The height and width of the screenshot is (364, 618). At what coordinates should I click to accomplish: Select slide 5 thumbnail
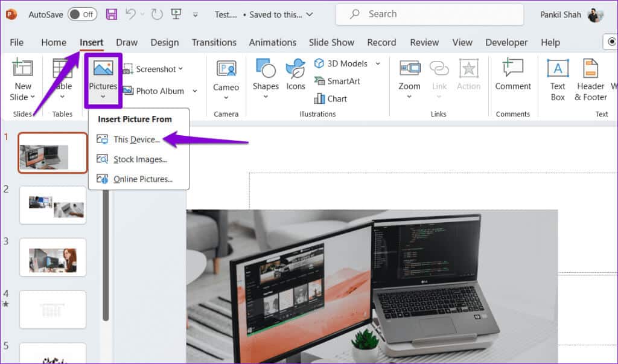pos(53,353)
